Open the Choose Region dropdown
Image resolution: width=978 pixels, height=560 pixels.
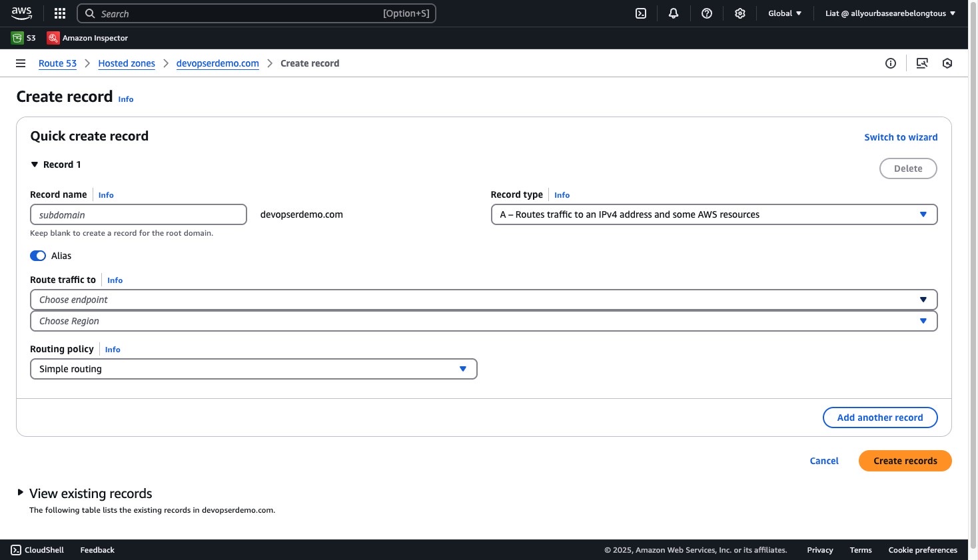pos(484,321)
